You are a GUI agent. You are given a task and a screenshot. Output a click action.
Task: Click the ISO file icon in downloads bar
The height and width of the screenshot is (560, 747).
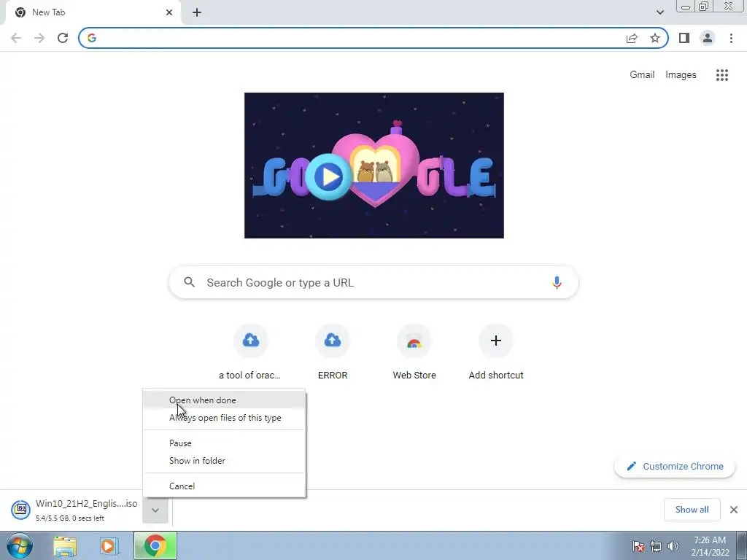[20, 510]
